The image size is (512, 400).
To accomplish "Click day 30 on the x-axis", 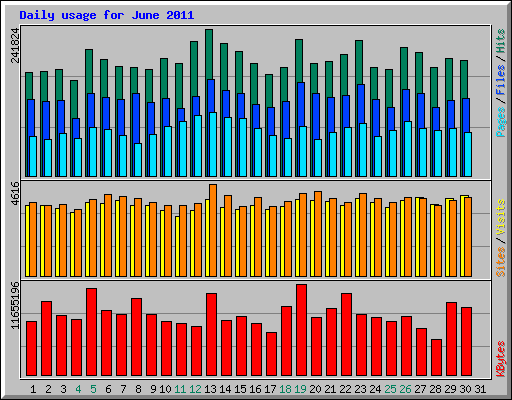I will (x=465, y=389).
